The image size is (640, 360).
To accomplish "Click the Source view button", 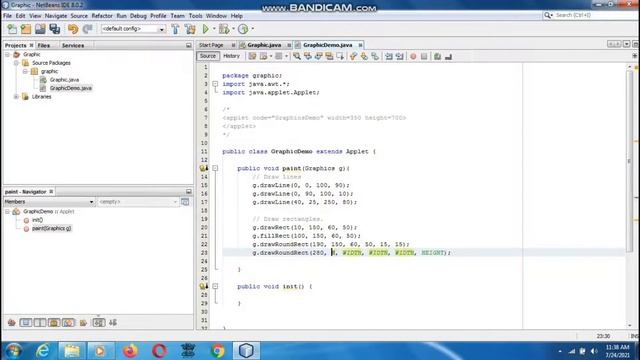I will 208,56.
